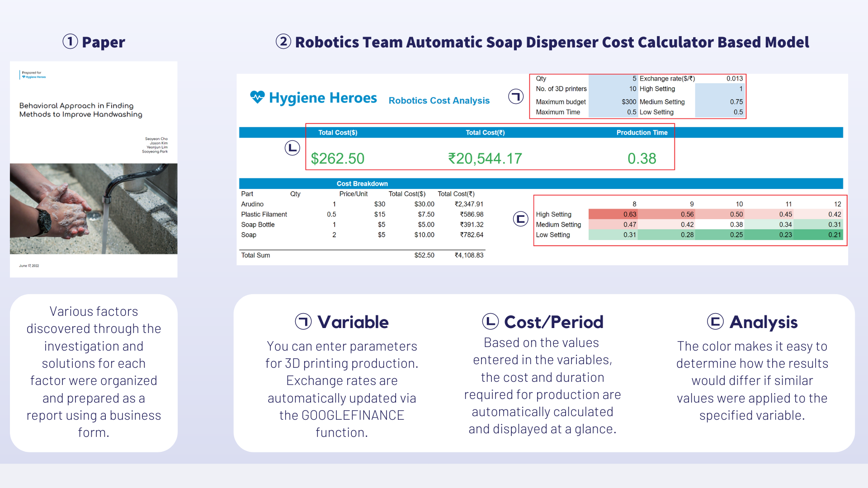868x488 pixels.
Task: Click the heat map column header 12
Action: [x=837, y=204]
